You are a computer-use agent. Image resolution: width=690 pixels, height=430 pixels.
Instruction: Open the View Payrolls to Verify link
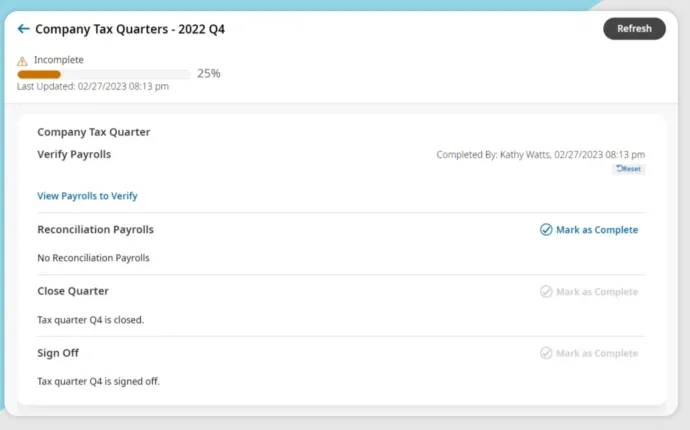(87, 196)
